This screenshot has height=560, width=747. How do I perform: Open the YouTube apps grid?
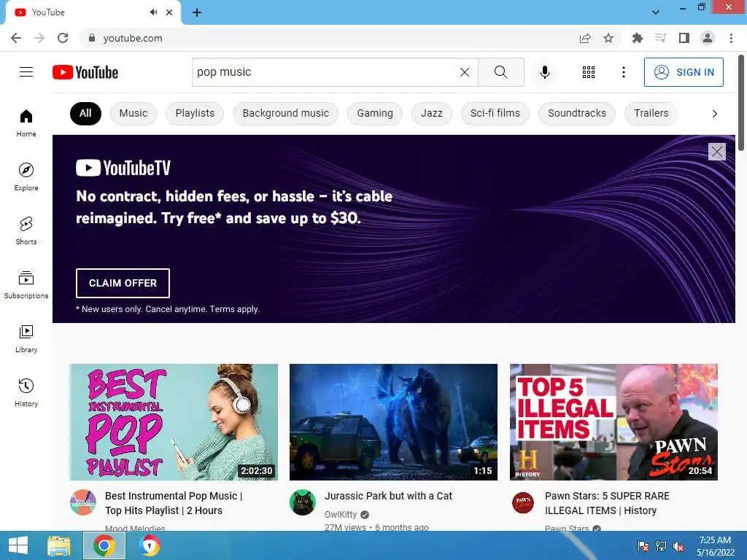pos(589,72)
